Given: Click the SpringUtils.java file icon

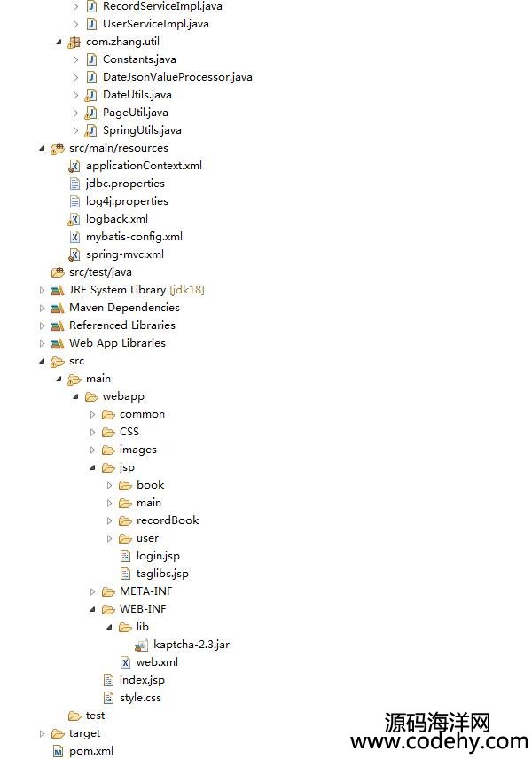Looking at the screenshot, I should [x=90, y=130].
